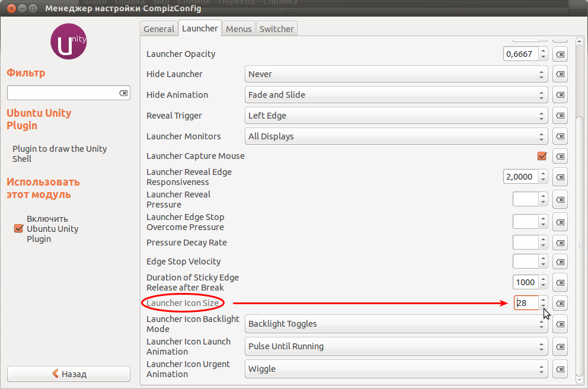Screen dimensions: 588x389
Task: Click scrollbar down arrow in settings list
Action: click(x=579, y=380)
